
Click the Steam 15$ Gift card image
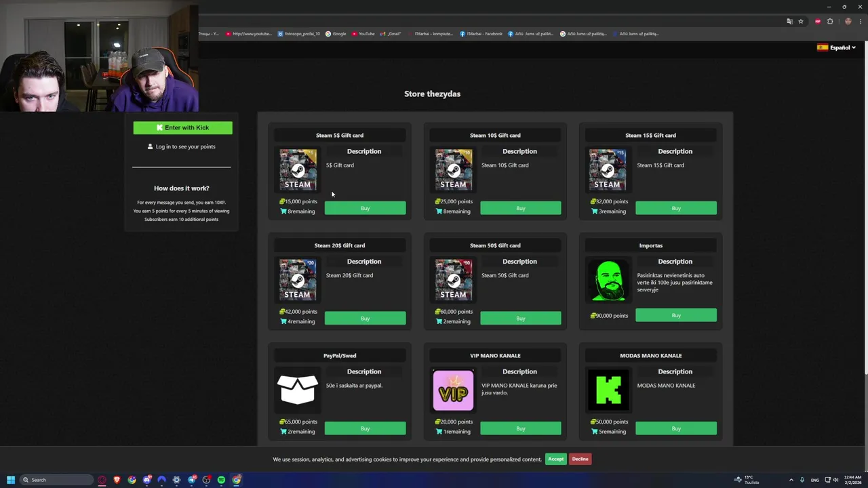pos(608,169)
